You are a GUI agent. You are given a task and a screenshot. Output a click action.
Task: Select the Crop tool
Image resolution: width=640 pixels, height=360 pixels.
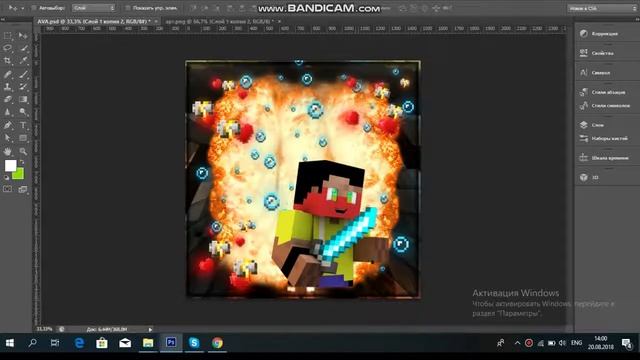coord(8,60)
